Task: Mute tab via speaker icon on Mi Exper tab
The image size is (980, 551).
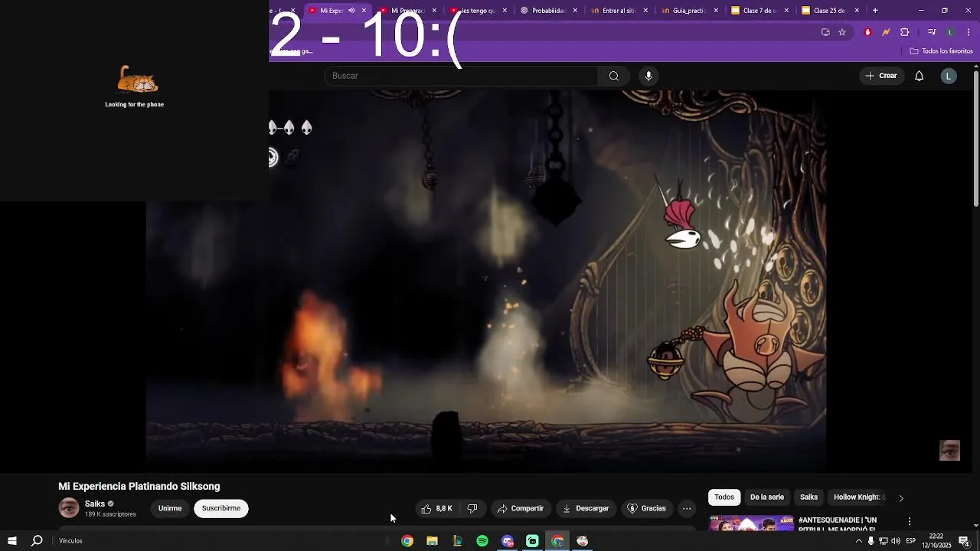Action: coord(351,11)
